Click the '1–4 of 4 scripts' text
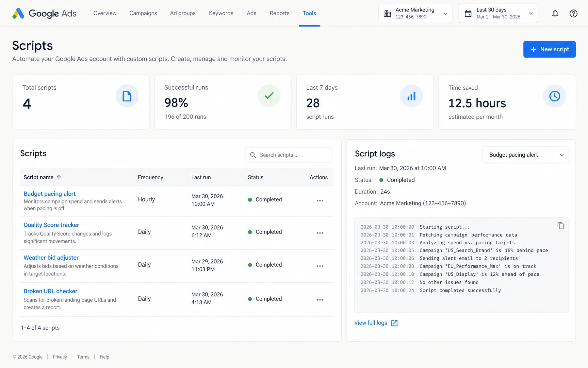 tap(40, 328)
